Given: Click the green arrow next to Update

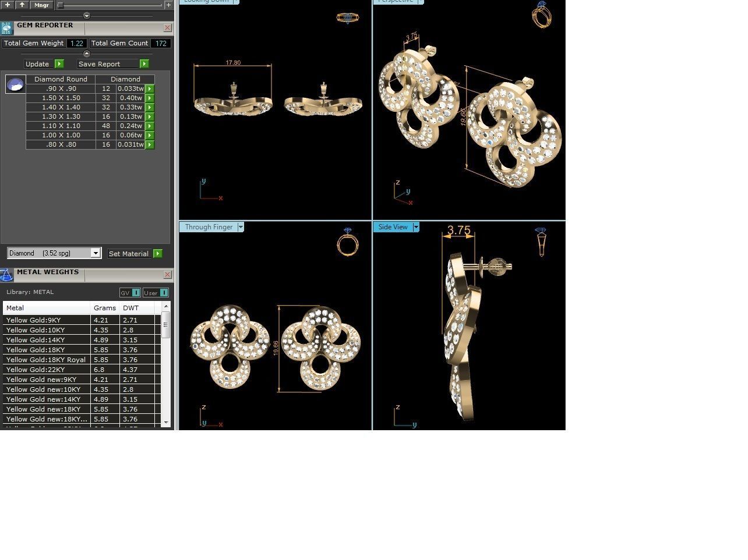Looking at the screenshot, I should 59,63.
